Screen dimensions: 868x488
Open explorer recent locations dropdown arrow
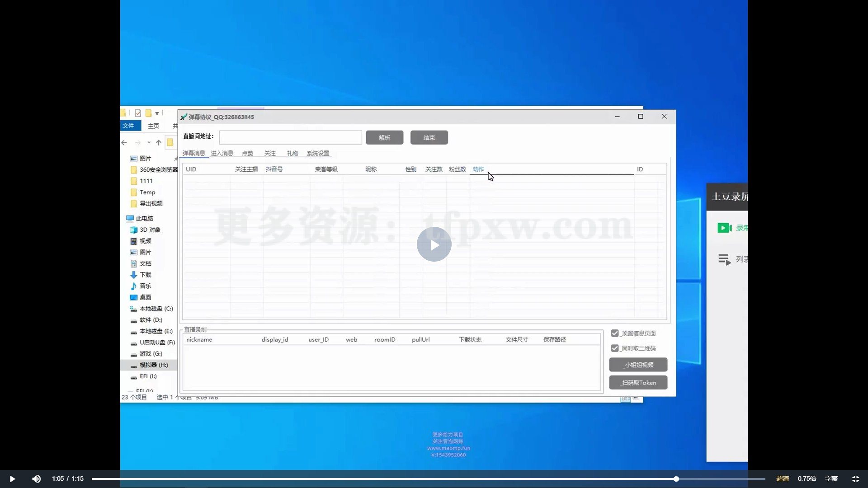click(x=149, y=143)
